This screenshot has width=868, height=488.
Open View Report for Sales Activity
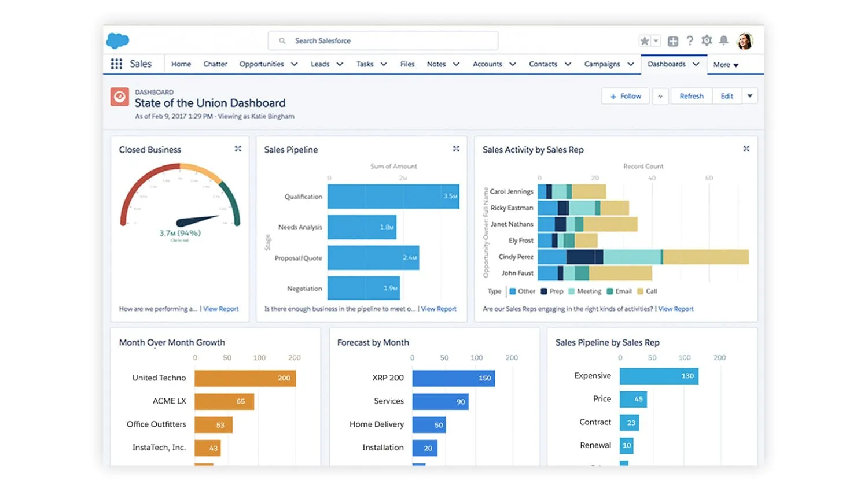pyautogui.click(x=676, y=309)
